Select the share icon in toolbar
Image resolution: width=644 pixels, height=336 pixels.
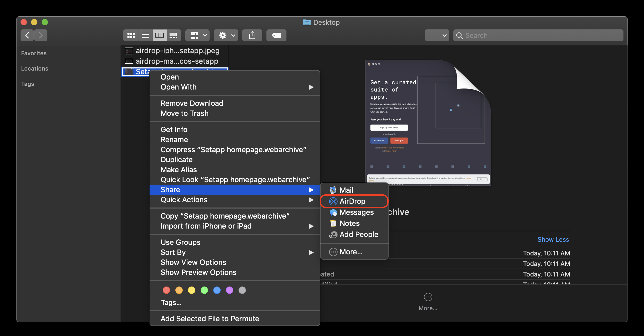click(x=252, y=35)
